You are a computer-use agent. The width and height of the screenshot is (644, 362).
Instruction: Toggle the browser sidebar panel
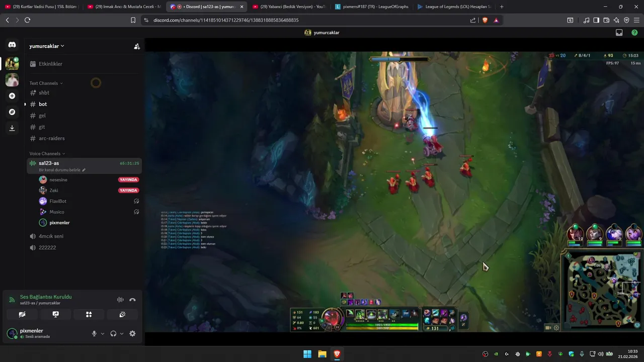point(596,20)
